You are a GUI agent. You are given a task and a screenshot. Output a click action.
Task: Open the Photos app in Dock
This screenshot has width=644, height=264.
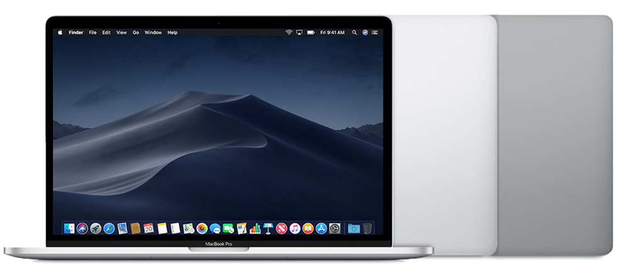(x=202, y=228)
